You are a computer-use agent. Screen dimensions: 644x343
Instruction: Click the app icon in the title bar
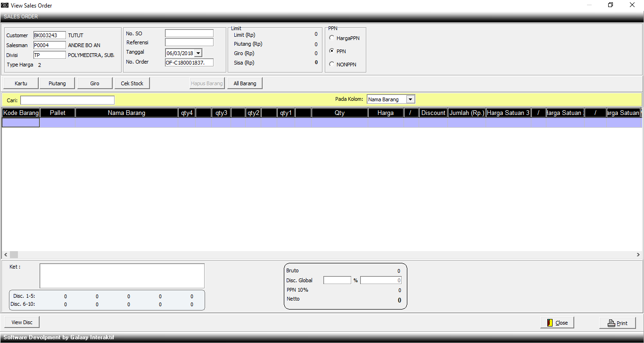pyautogui.click(x=5, y=5)
